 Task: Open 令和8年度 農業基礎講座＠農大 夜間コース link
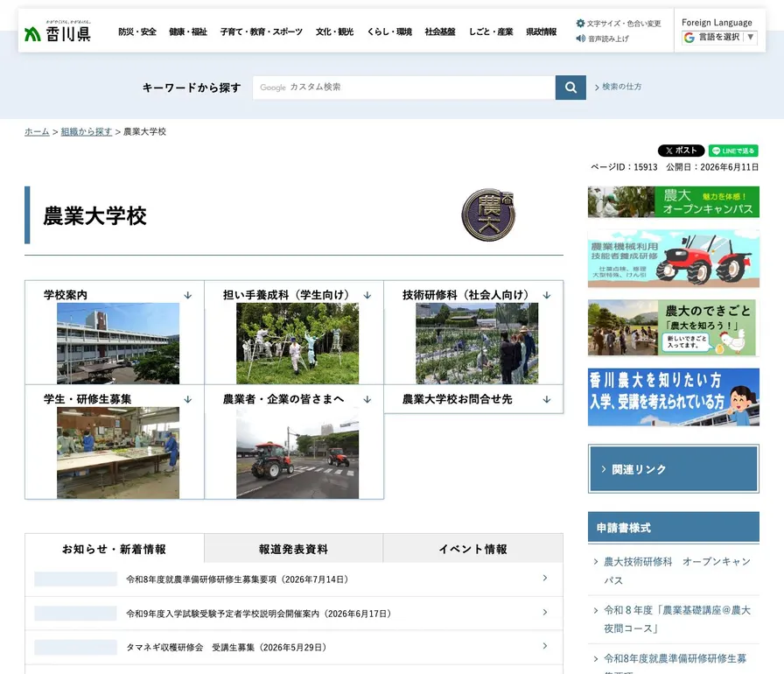point(677,619)
